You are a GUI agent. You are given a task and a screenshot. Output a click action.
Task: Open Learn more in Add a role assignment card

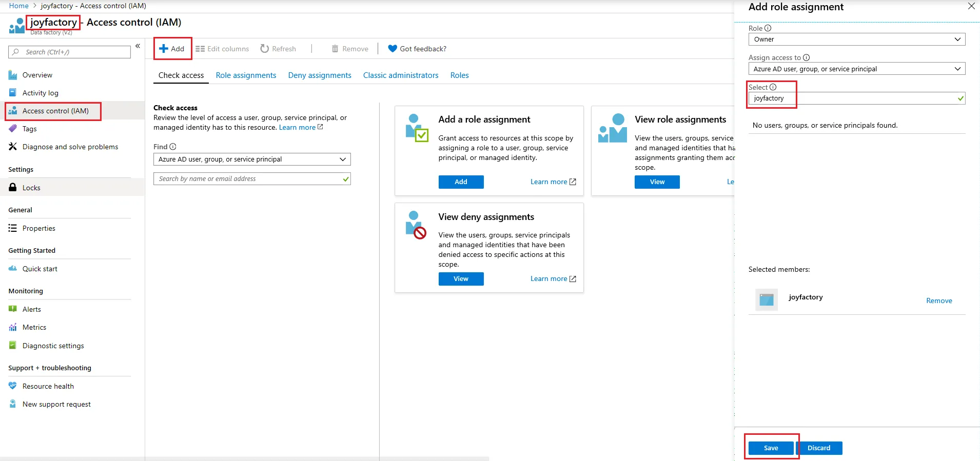tap(553, 182)
